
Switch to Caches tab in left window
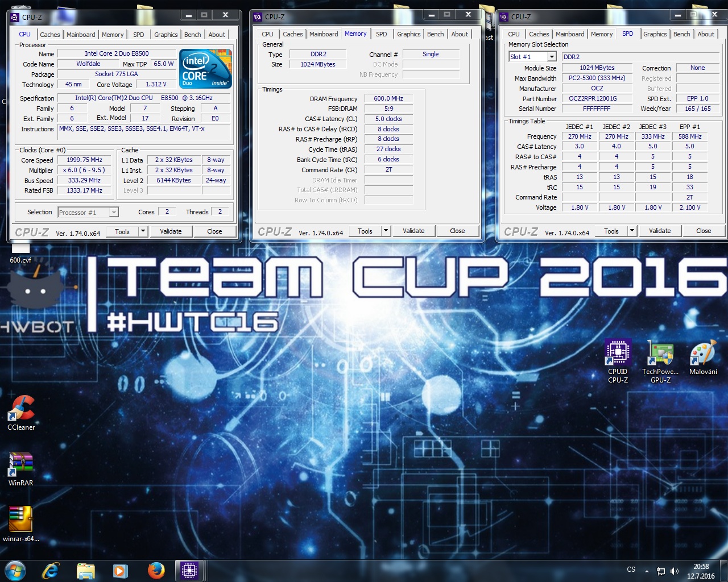click(x=49, y=35)
